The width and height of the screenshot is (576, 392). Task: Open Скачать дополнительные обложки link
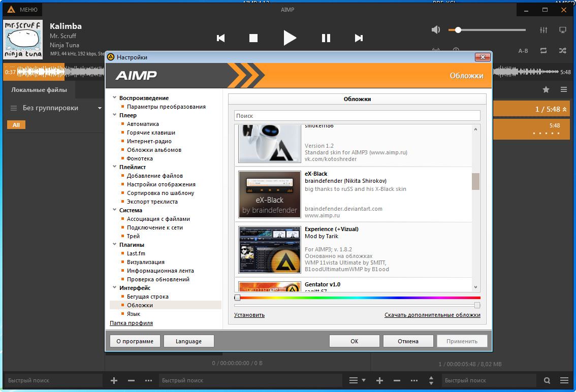coord(432,315)
